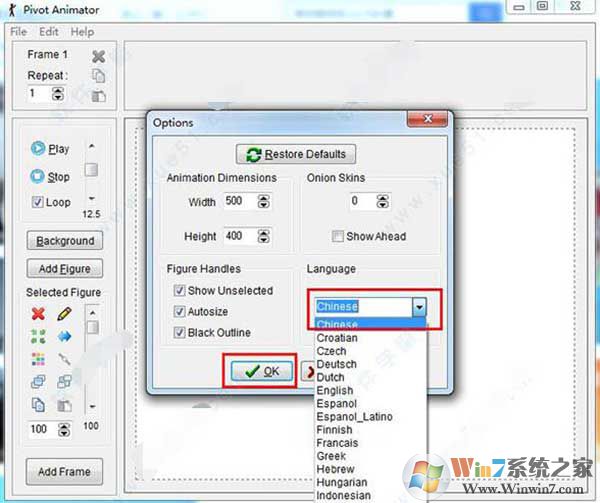Toggle the Autosize checkbox
Screen dimensions: 600x503
[x=179, y=311]
